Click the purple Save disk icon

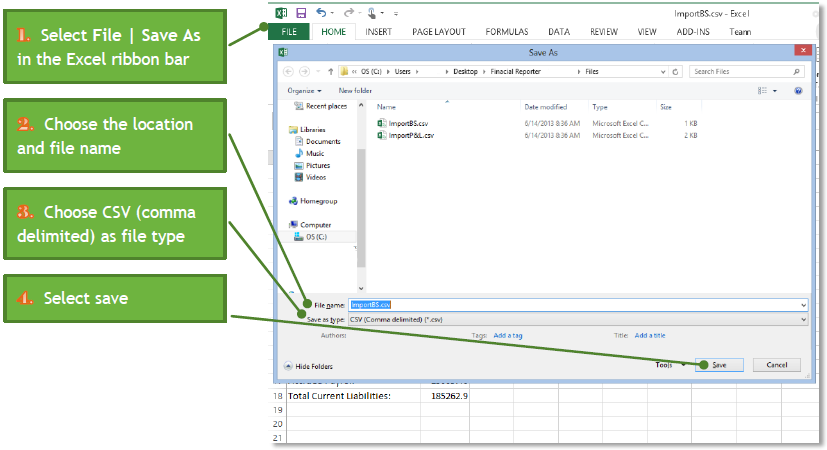(x=301, y=13)
